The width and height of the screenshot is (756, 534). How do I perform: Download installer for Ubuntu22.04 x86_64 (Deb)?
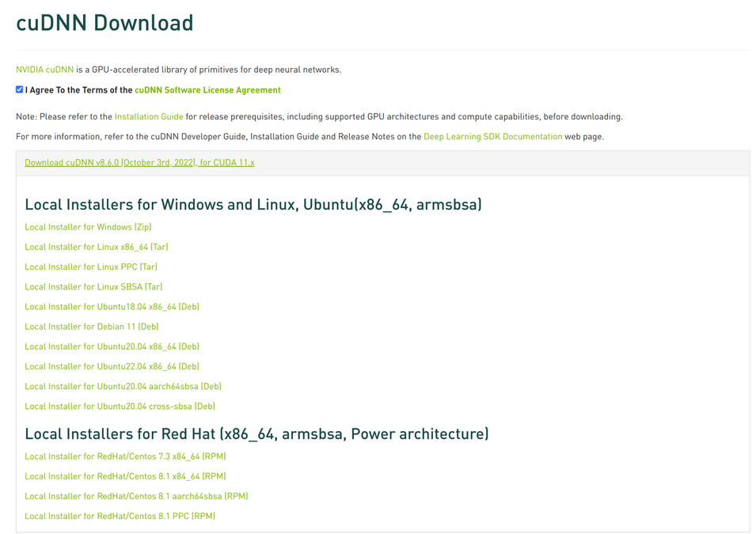(x=112, y=367)
